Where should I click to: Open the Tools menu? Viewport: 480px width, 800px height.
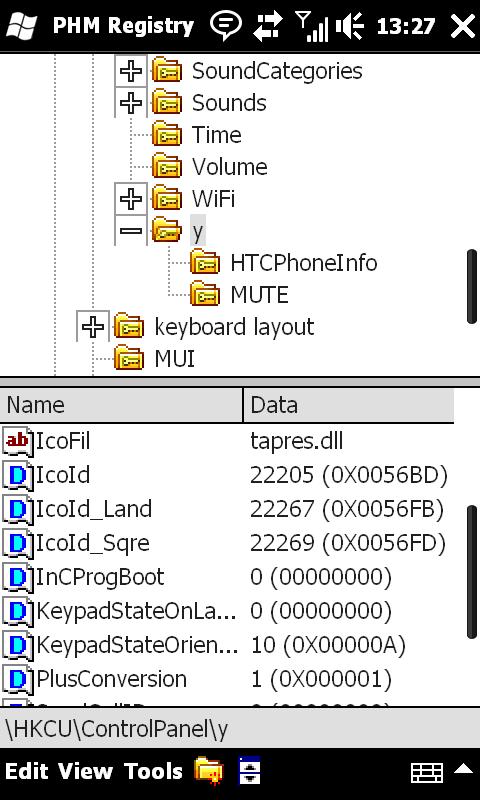(153, 771)
